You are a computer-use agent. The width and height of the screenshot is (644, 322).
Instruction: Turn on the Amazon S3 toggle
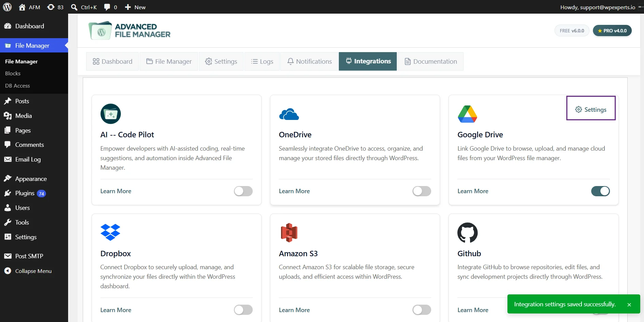[422, 310]
